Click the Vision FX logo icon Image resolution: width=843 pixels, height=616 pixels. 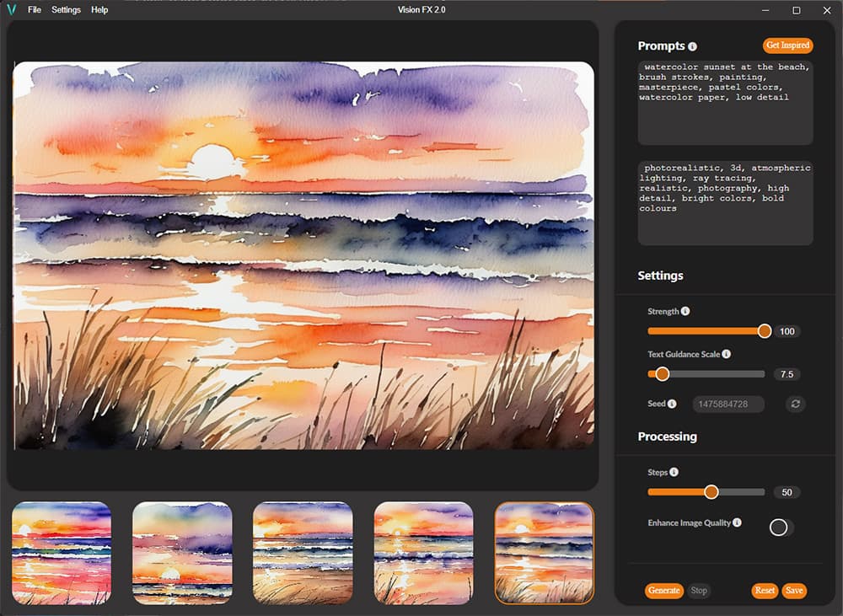click(12, 10)
